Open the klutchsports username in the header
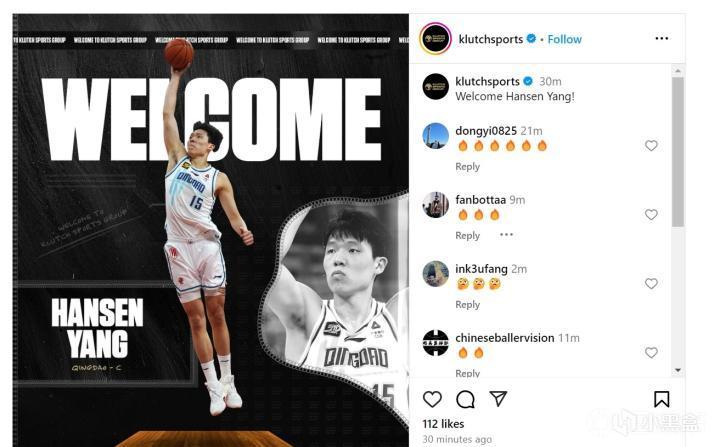The height and width of the screenshot is (447, 720). pos(490,40)
